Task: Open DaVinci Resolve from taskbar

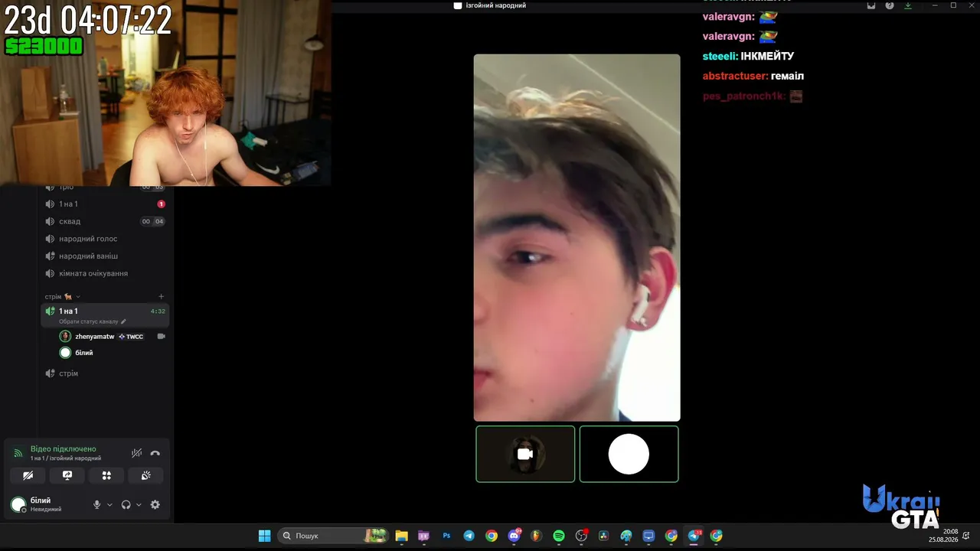Action: point(604,536)
